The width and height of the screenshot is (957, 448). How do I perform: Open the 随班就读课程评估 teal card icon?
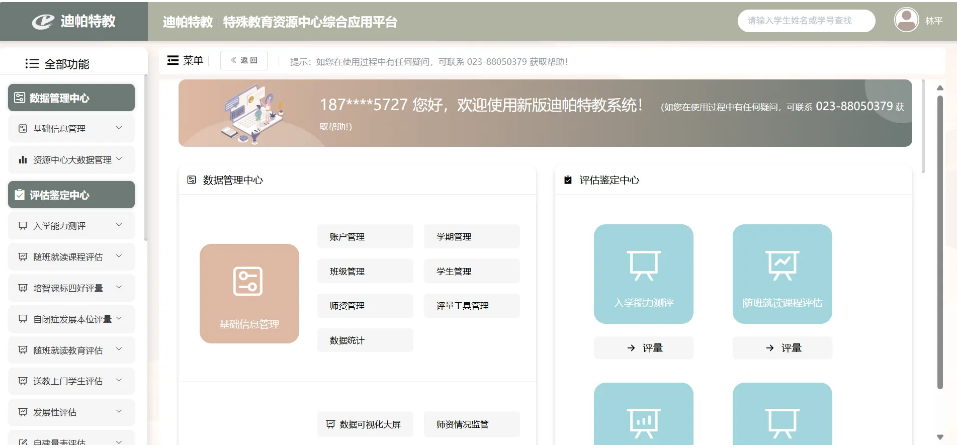782,266
